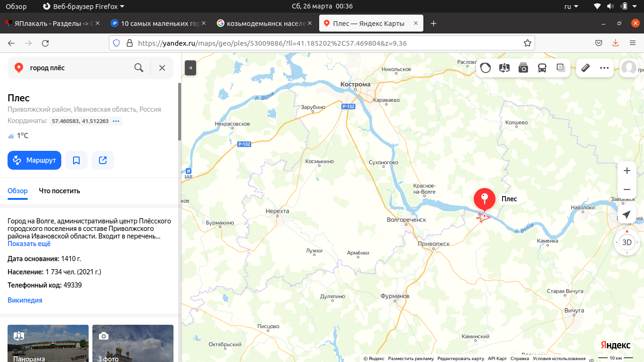This screenshot has height=362, width=644.
Task: Click the magnifier search icon
Action: pyautogui.click(x=139, y=68)
